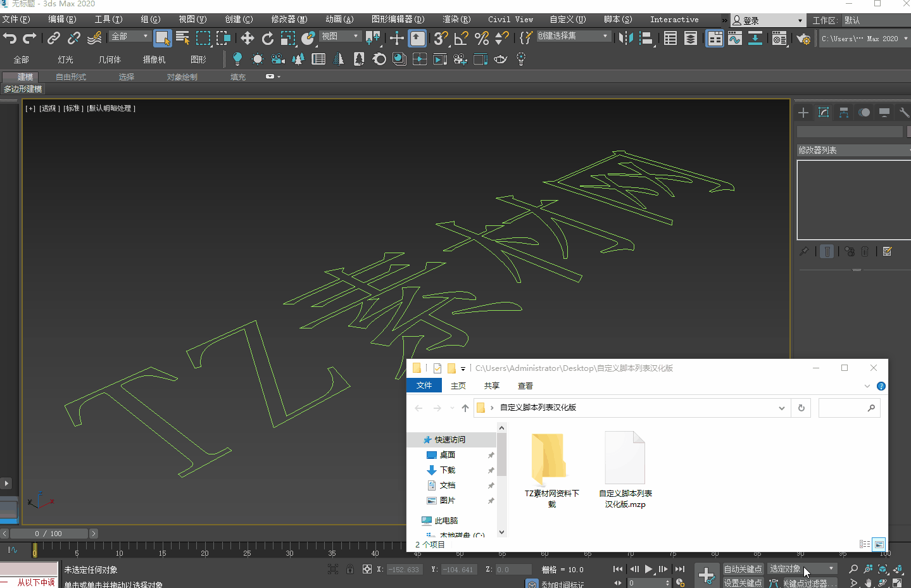Click the Link selection chain icon

pos(54,39)
